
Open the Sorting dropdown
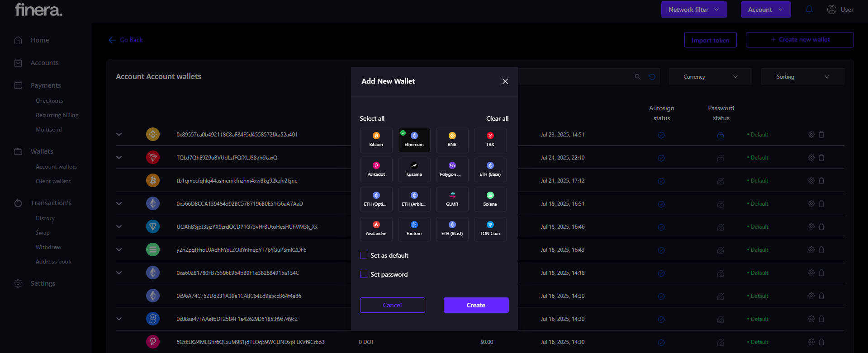point(802,77)
